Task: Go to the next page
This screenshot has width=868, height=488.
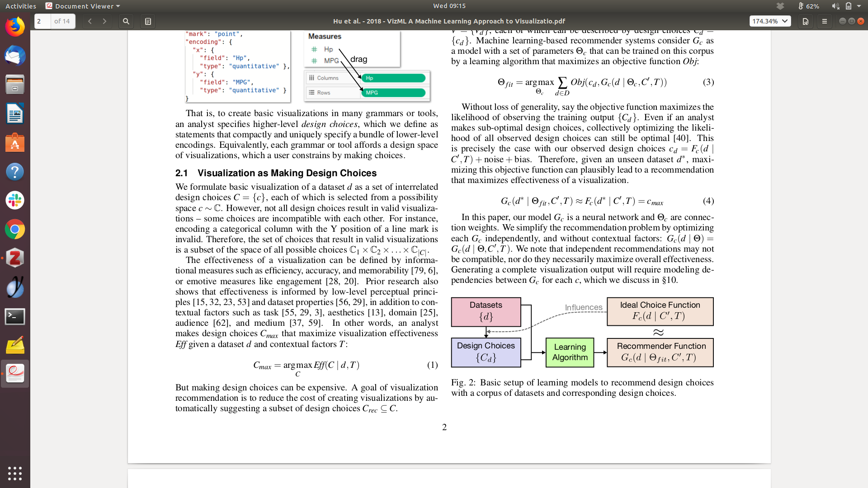Action: pos(104,21)
